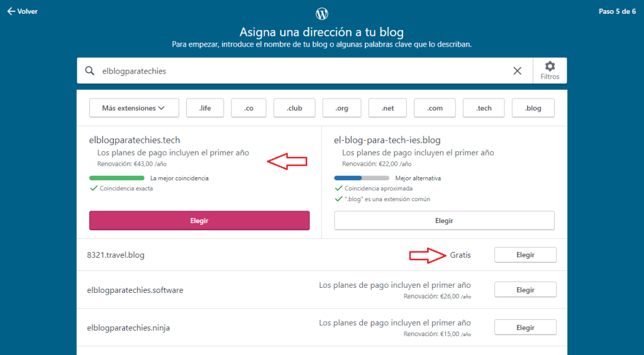This screenshot has width=644, height=355.
Task: Pick the free 8321.travel.blog address
Action: (525, 255)
